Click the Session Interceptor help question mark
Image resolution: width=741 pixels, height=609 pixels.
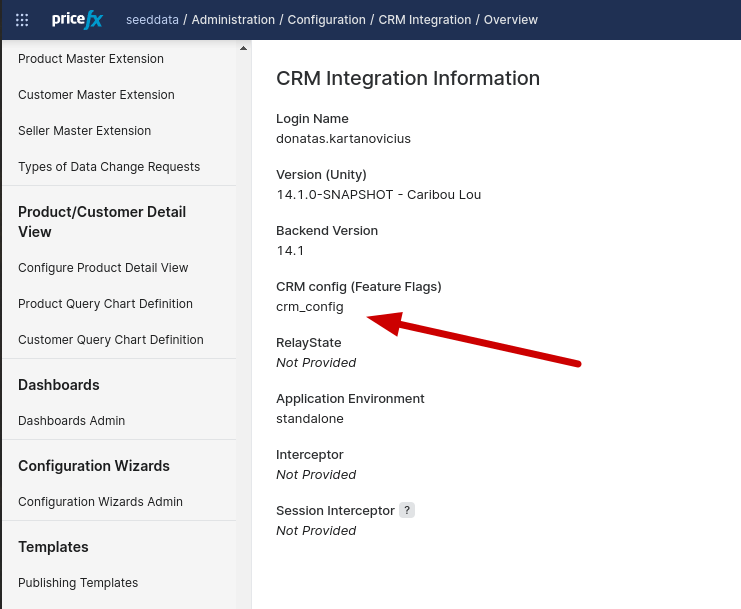[x=406, y=510]
